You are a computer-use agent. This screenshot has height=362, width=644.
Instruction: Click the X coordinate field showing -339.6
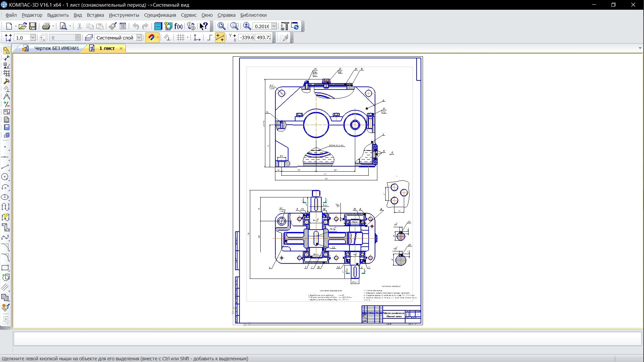(247, 38)
